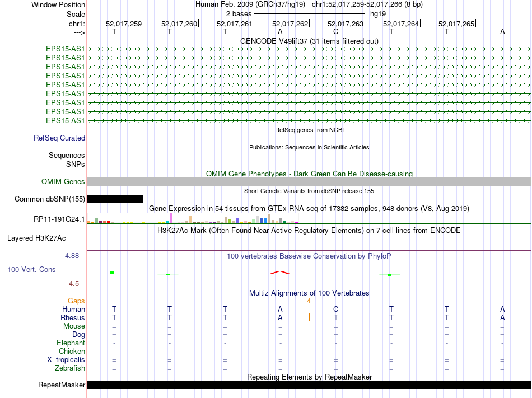Open the OMIM Gene Phenotypes track title

pos(309,174)
